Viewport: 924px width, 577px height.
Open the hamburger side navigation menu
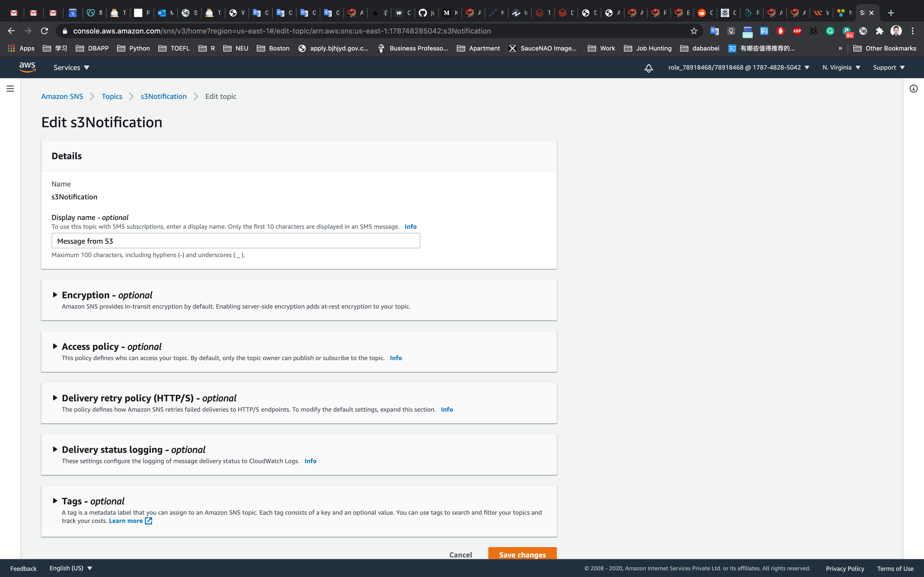(10, 89)
